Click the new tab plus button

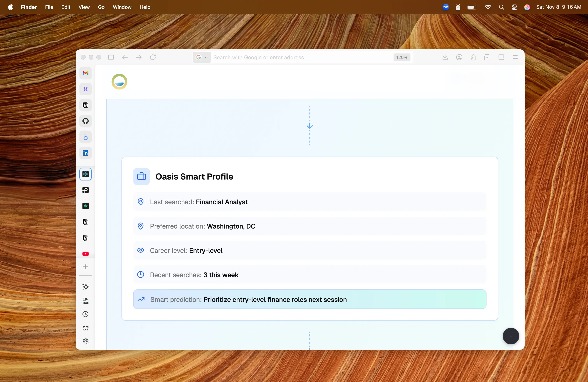pyautogui.click(x=86, y=267)
